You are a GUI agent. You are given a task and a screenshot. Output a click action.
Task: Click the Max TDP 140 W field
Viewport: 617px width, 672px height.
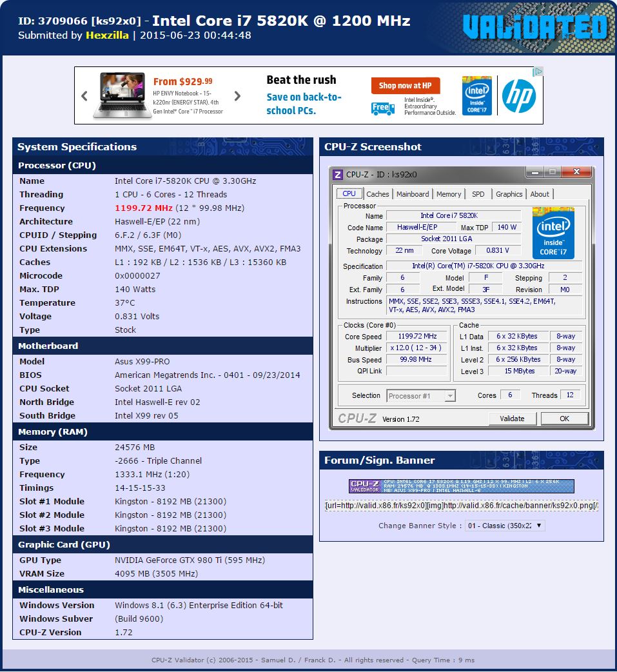pos(507,227)
